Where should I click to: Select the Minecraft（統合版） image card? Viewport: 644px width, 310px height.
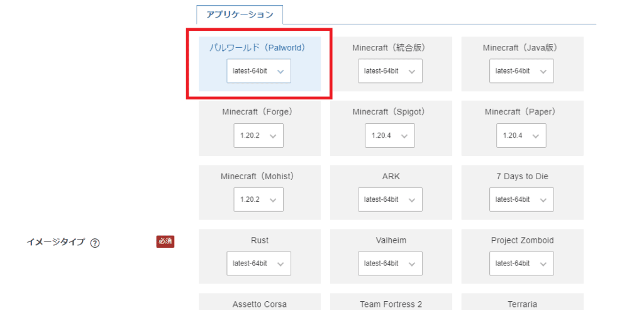tap(391, 64)
